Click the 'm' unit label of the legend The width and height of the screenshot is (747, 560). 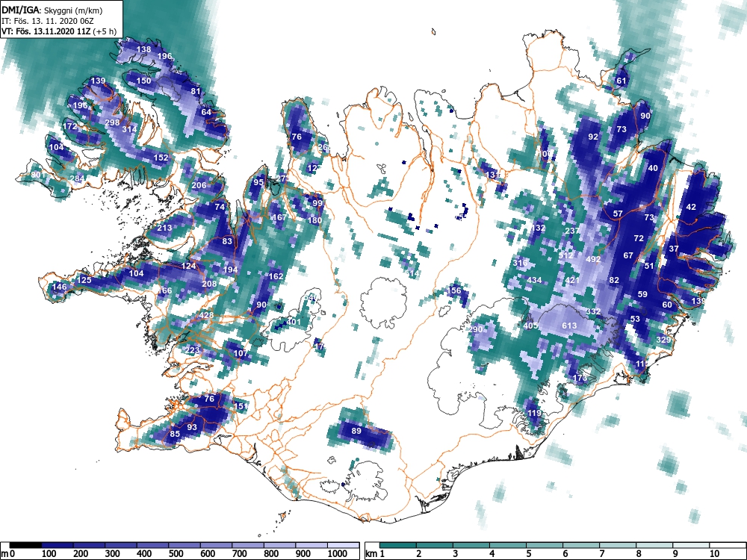pos(4,554)
